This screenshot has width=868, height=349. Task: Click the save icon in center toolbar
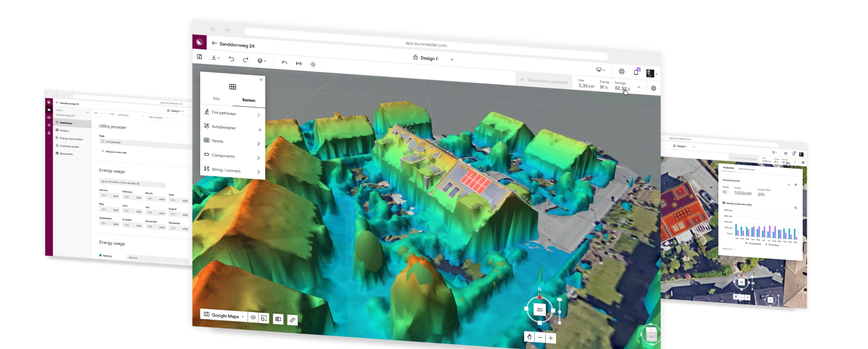point(200,56)
